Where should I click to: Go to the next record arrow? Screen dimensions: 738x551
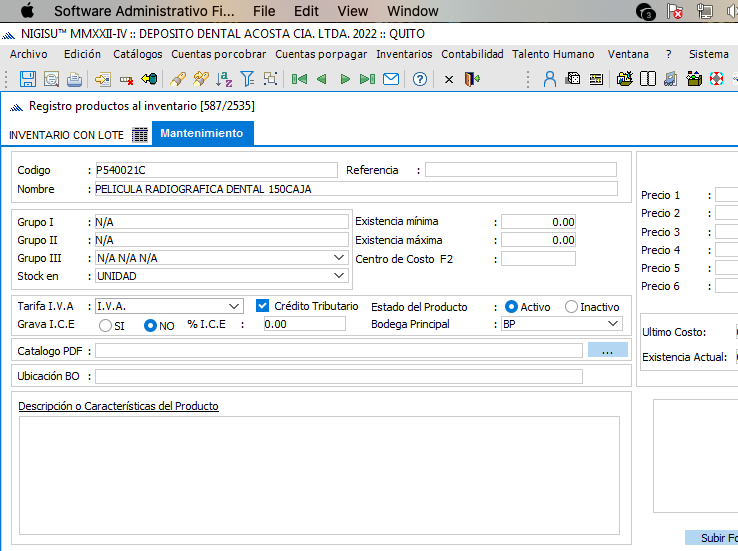pyautogui.click(x=345, y=79)
